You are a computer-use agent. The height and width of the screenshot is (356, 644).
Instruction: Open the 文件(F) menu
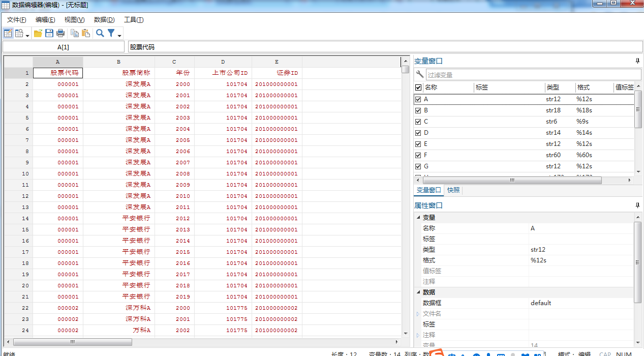click(x=16, y=20)
